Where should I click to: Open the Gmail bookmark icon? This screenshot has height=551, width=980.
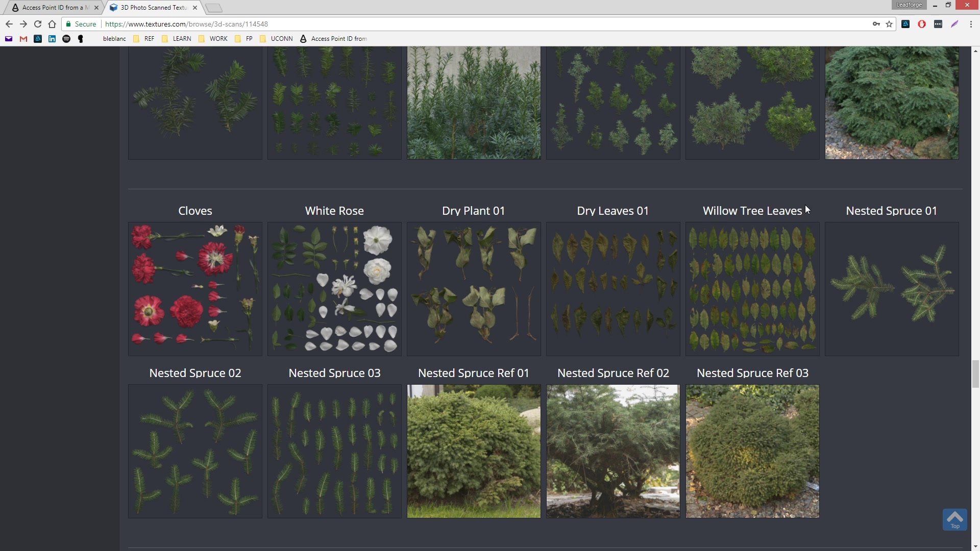(x=23, y=39)
